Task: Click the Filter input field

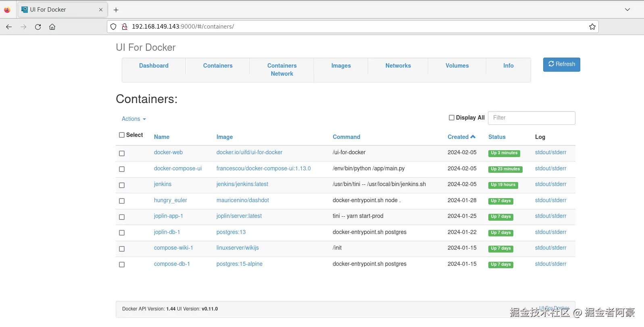Action: [x=531, y=118]
